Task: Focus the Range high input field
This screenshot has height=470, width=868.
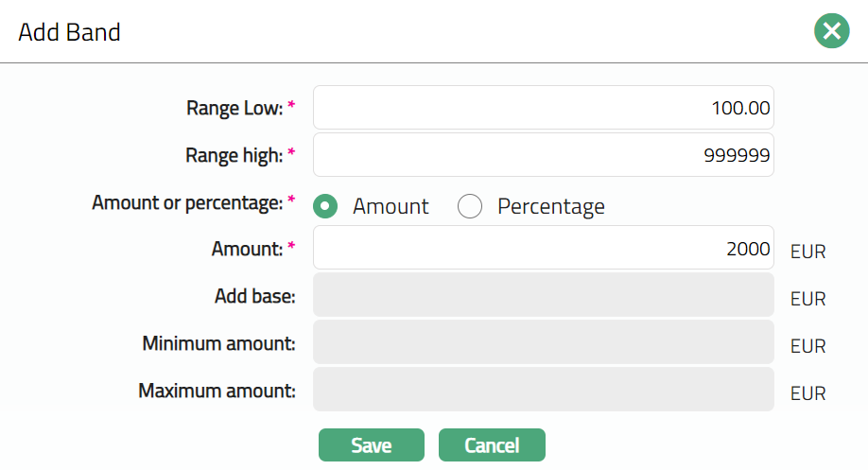Action: coord(543,155)
